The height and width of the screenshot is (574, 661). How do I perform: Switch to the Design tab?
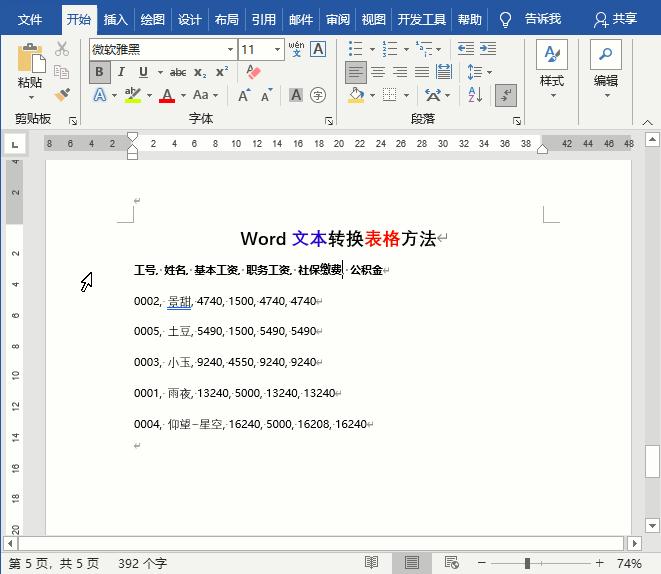(189, 19)
